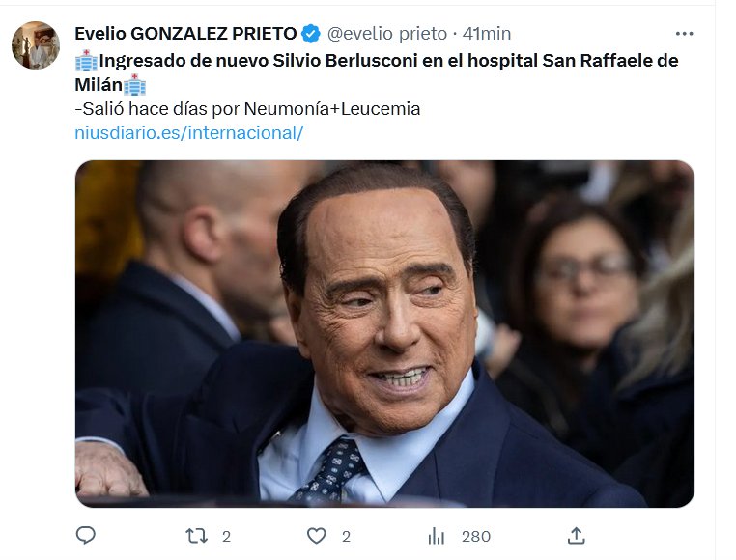The height and width of the screenshot is (560, 736).
Task: Enlarge the attached news photo
Action: (x=384, y=333)
